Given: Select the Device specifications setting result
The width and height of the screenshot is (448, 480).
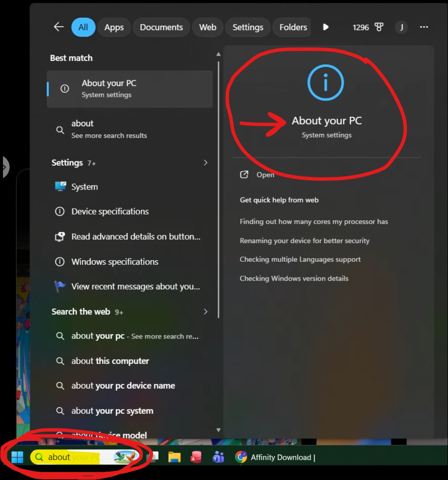Looking at the screenshot, I should tap(130, 212).
